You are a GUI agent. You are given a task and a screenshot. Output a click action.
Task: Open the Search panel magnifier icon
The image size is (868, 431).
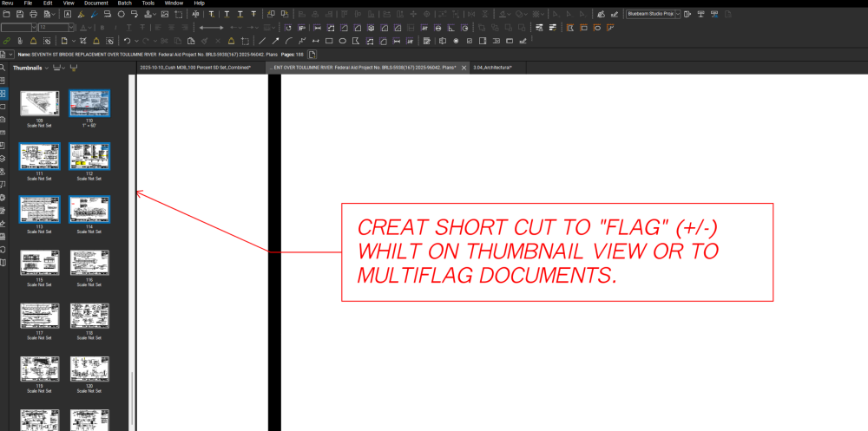pos(3,68)
